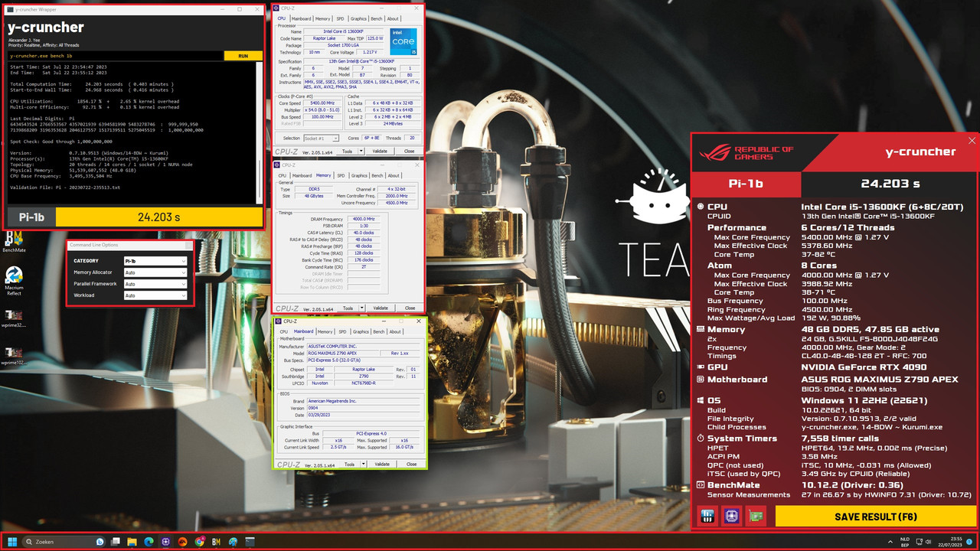Expand the Memory Allocator dropdown
The height and width of the screenshot is (551, 980).
[155, 272]
